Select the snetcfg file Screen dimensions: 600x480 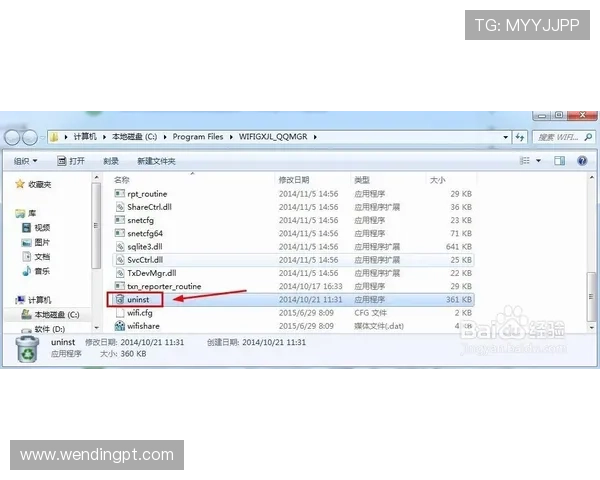click(293, 220)
